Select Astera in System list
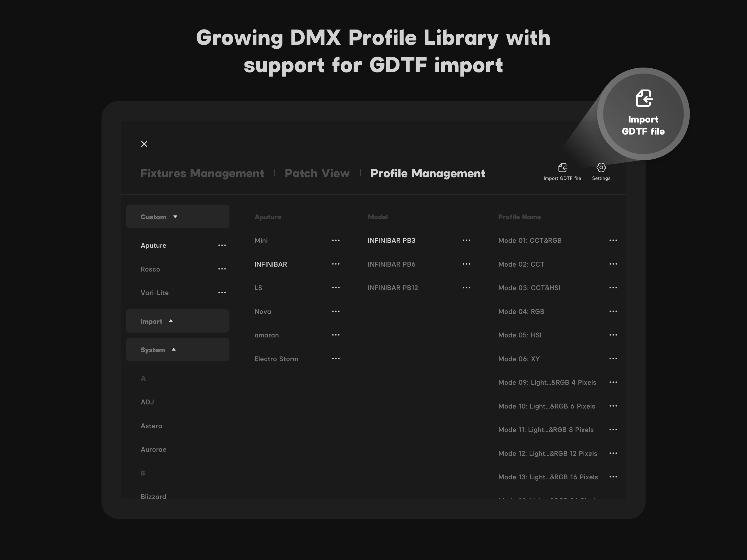This screenshot has height=560, width=747. (x=151, y=426)
